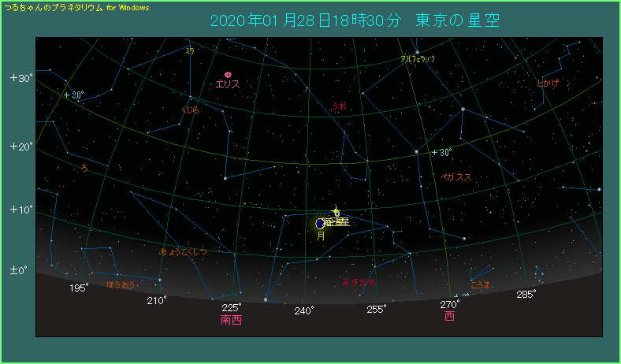This screenshot has width=621, height=364.
Task: Select the こうま constellation label
Action: click(480, 284)
